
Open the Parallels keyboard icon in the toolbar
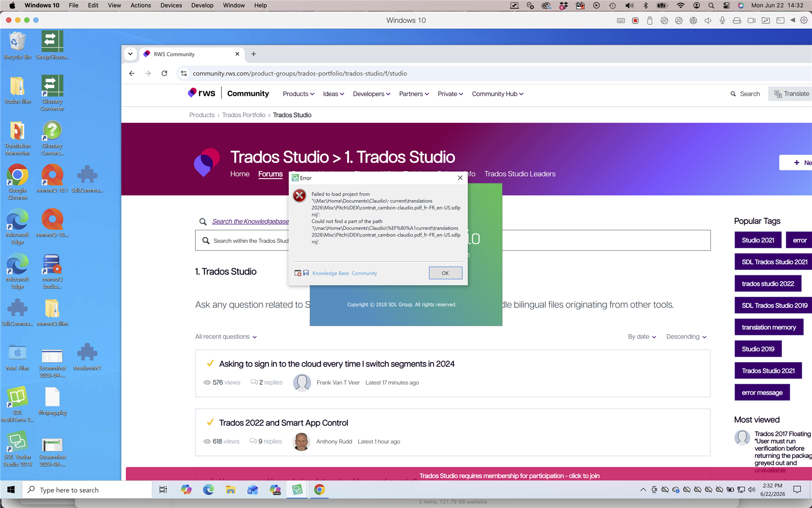click(621, 20)
